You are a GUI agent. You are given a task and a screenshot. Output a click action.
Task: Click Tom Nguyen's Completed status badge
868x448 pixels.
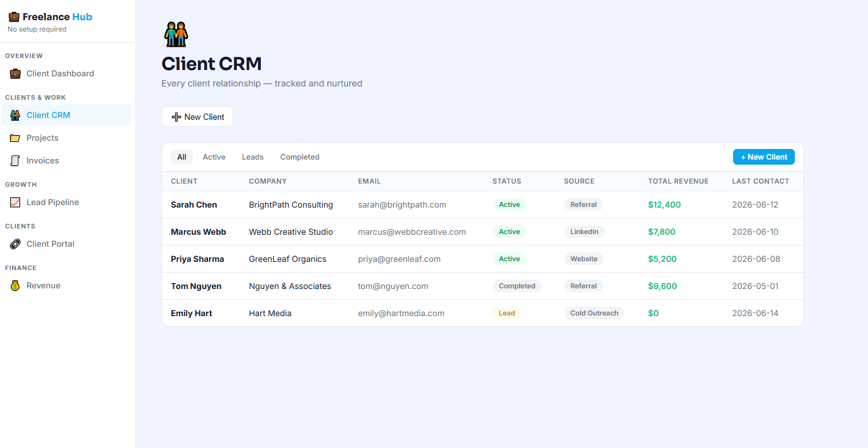517,286
